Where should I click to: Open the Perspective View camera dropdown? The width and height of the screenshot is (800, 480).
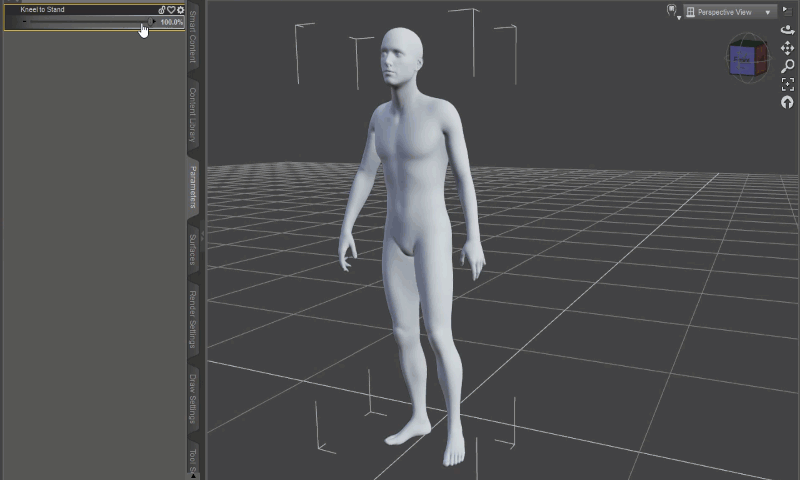coord(730,12)
